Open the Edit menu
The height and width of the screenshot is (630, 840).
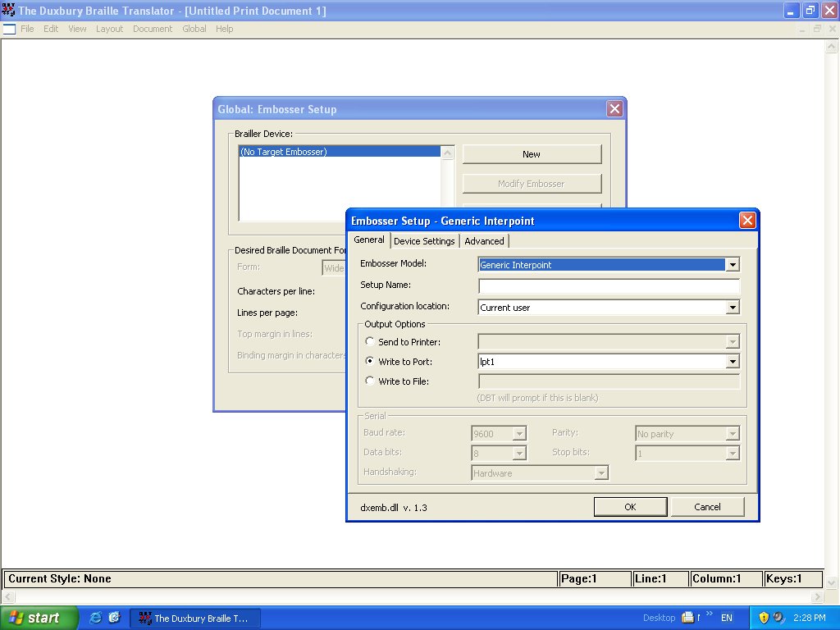click(x=51, y=29)
